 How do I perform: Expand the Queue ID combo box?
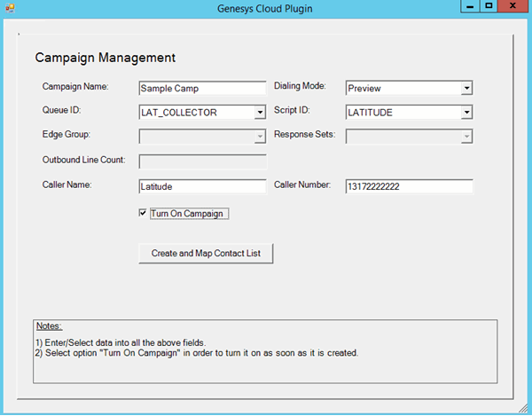pyautogui.click(x=260, y=113)
